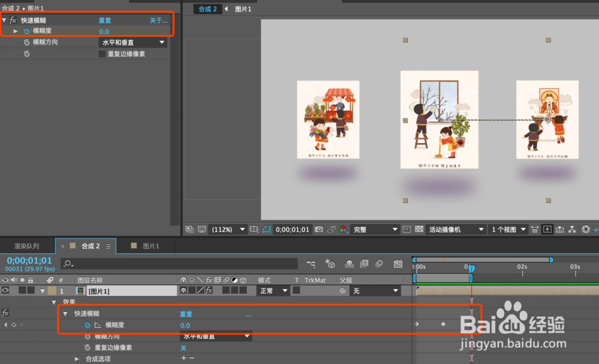The width and height of the screenshot is (599, 364).
Task: Check the 重复边缘像素 checkbox
Action: click(x=102, y=54)
